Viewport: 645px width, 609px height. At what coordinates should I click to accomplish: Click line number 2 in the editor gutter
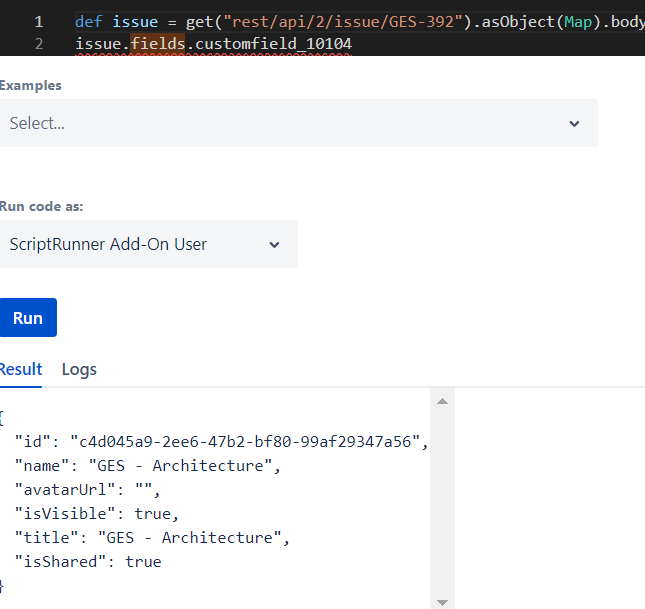point(39,44)
